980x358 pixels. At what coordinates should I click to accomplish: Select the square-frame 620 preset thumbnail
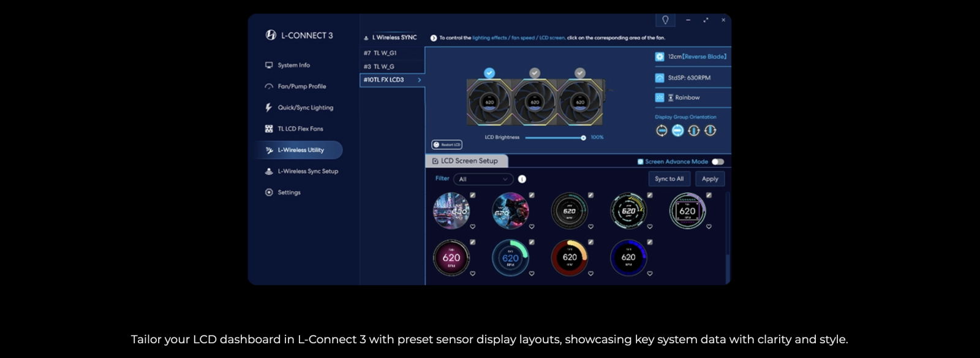click(x=687, y=210)
